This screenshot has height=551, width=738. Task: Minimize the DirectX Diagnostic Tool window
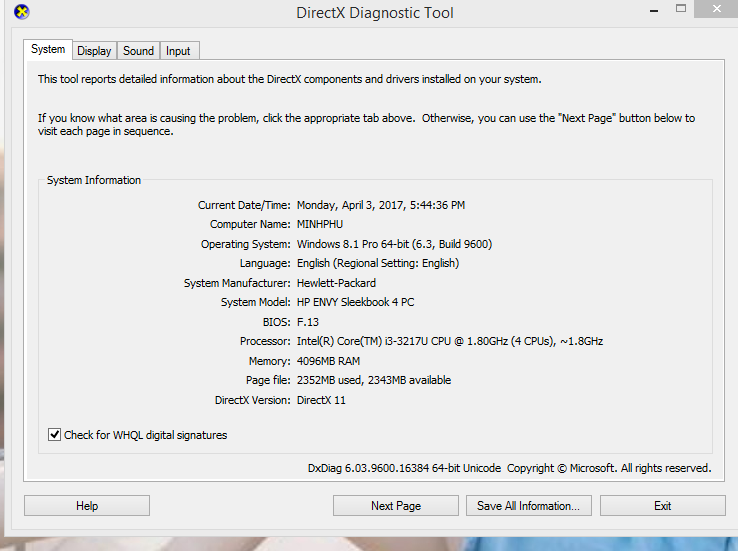pyautogui.click(x=654, y=10)
